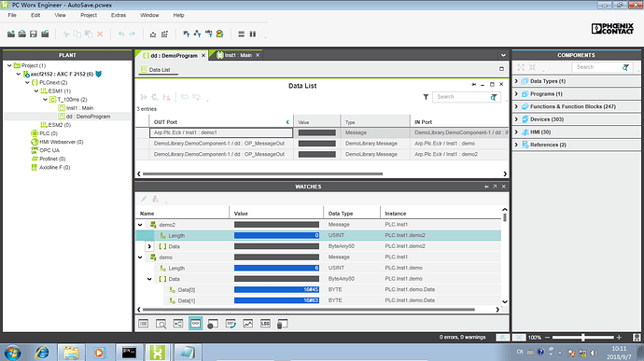The height and width of the screenshot is (361, 644).
Task: Collapse the T_100ms (2) task node
Action: pos(45,100)
